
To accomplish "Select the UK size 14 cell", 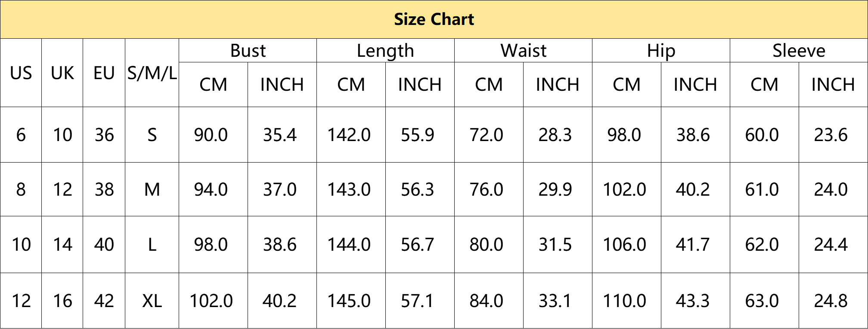I will pyautogui.click(x=62, y=244).
